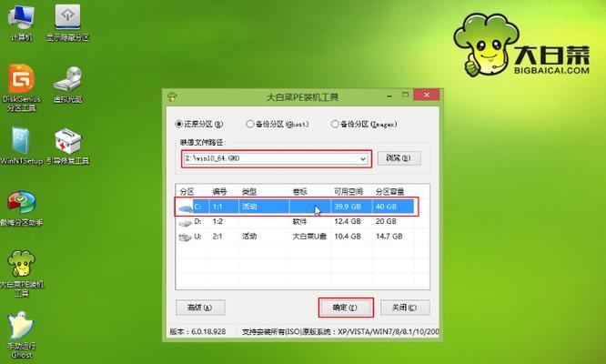
Task: Click the 软件 volume label
Action: pos(299,222)
